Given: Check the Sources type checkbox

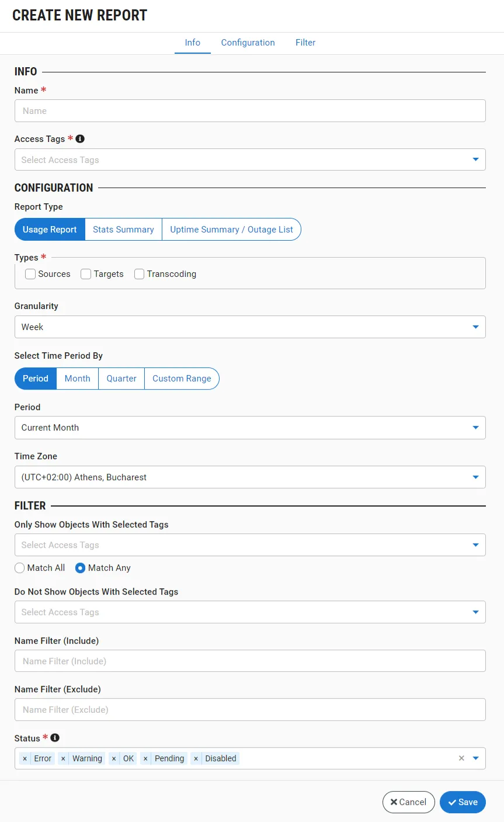Looking at the screenshot, I should coord(30,274).
